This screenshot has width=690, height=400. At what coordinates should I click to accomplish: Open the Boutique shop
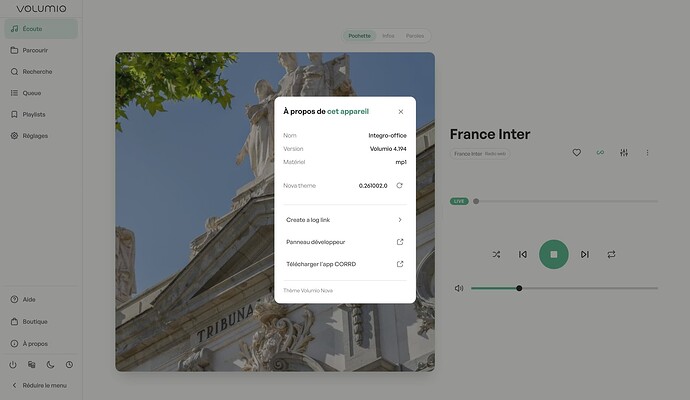(41, 322)
